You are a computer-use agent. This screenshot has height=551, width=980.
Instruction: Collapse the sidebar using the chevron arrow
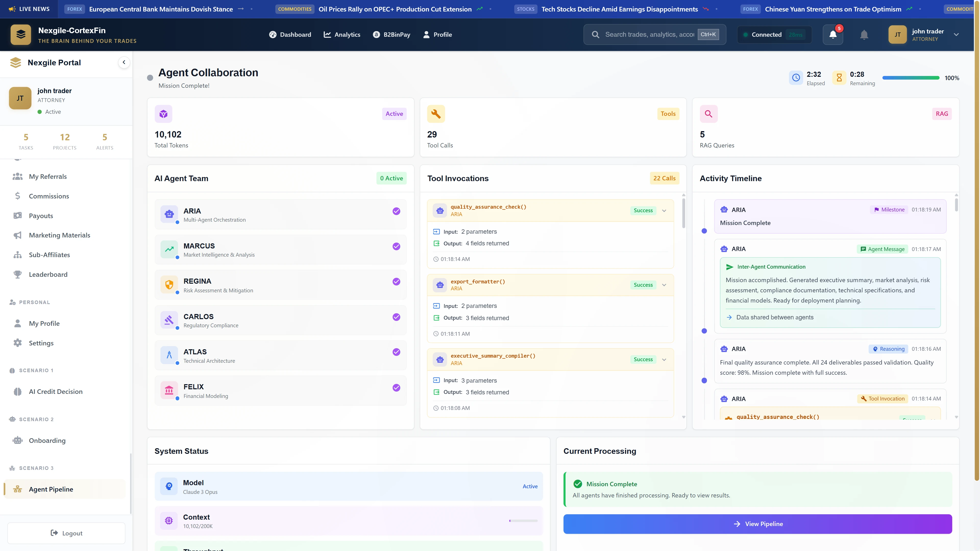click(x=124, y=62)
